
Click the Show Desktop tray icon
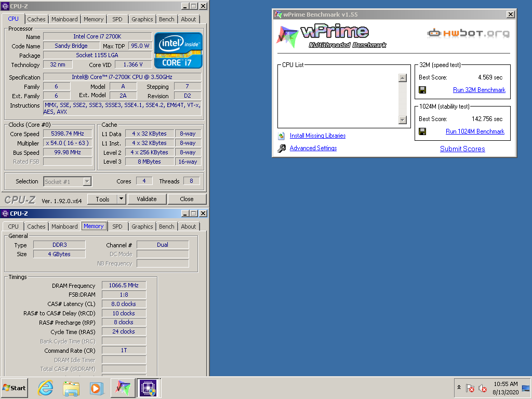pos(526,388)
